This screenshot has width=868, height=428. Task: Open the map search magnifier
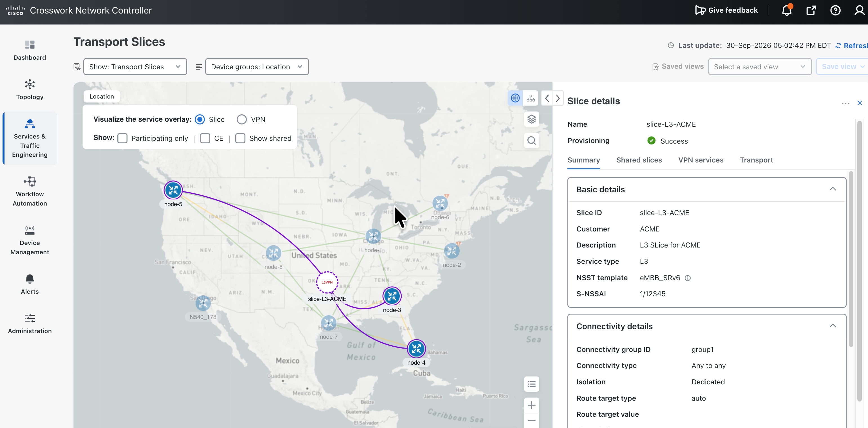531,141
